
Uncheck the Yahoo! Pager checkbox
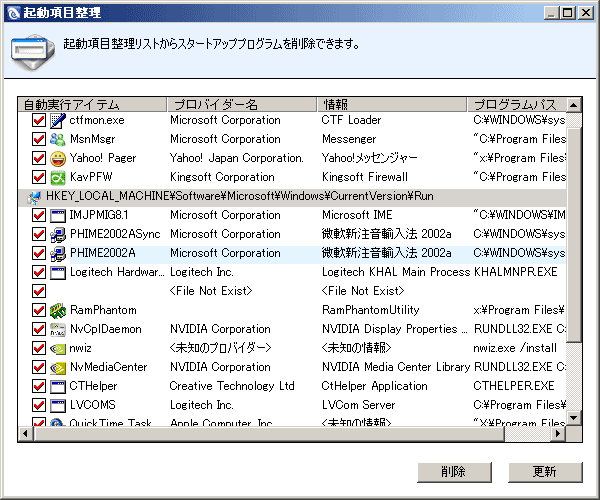pos(39,158)
